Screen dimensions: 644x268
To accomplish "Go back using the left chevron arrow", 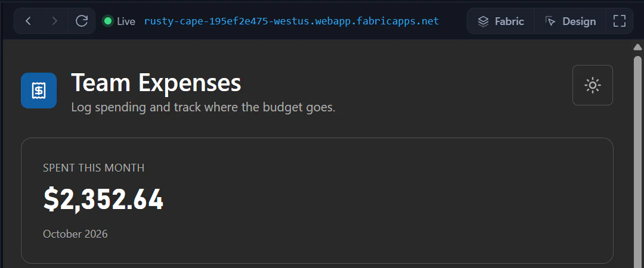I will click(28, 21).
